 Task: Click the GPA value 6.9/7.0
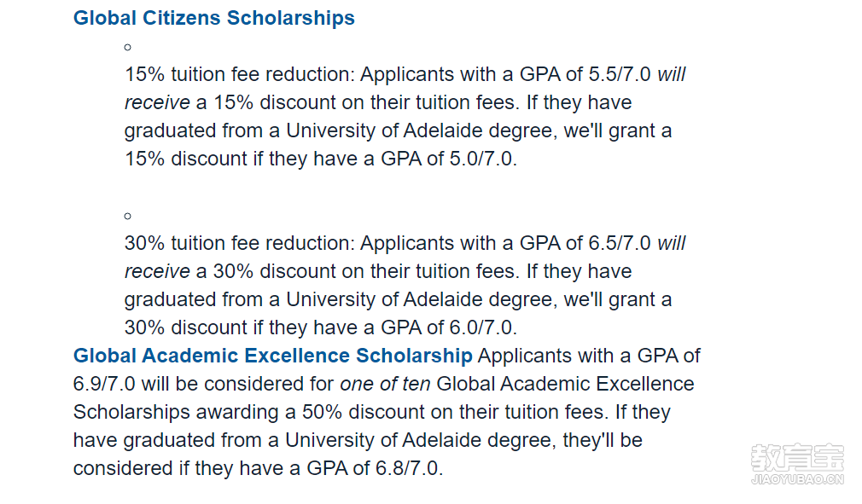[x=104, y=384]
